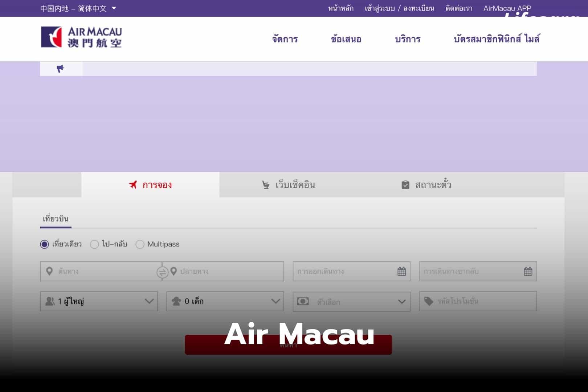This screenshot has width=588, height=392.
Task: Click the การออกเดินทาง departure date field
Action: pos(351,271)
